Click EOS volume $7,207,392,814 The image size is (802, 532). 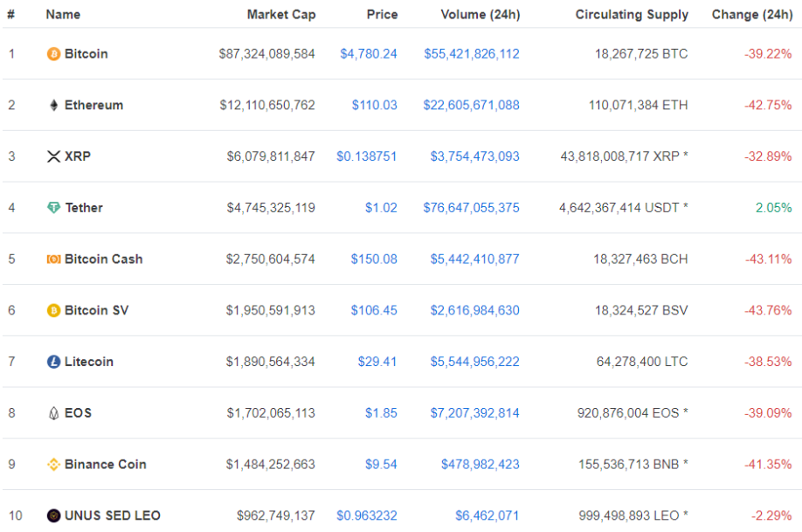(x=474, y=412)
